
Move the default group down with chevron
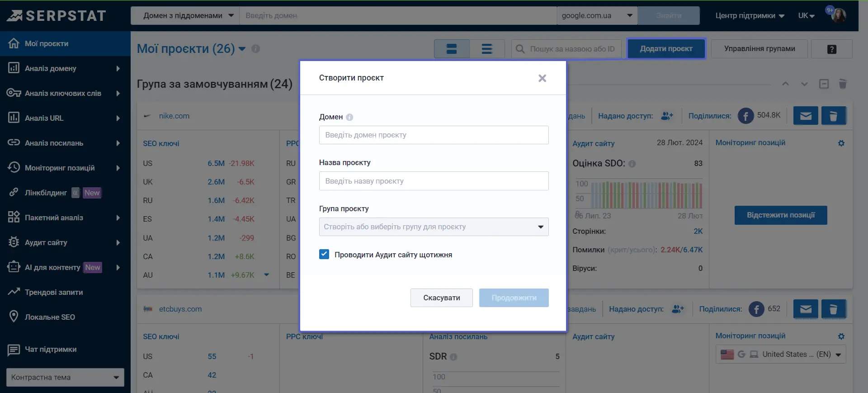(x=804, y=84)
